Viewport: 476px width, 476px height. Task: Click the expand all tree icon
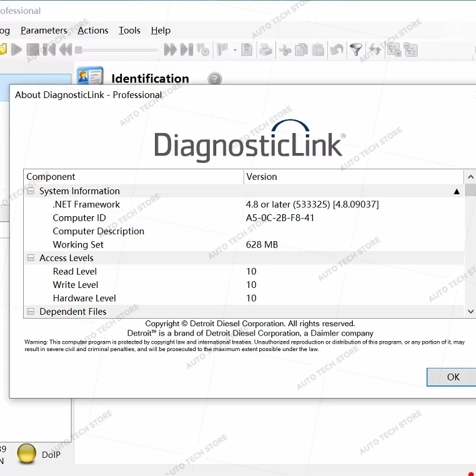click(x=394, y=50)
